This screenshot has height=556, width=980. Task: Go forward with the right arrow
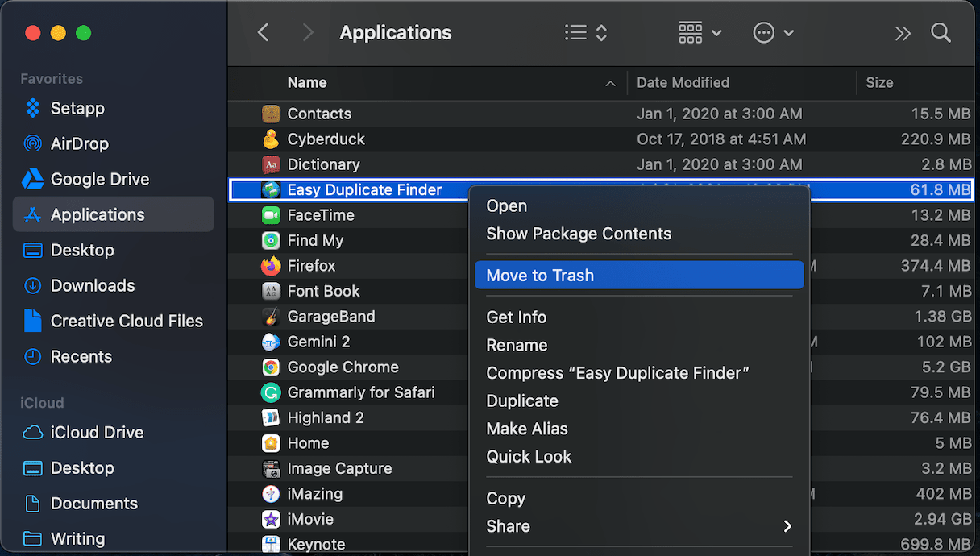[307, 32]
